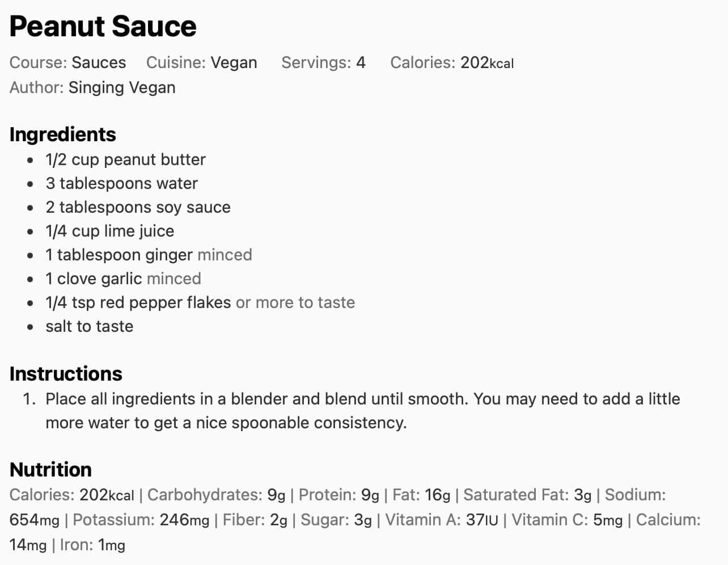Screen dimensions: 728x565
Task: Click the Nutrition heading
Action: coord(50,470)
